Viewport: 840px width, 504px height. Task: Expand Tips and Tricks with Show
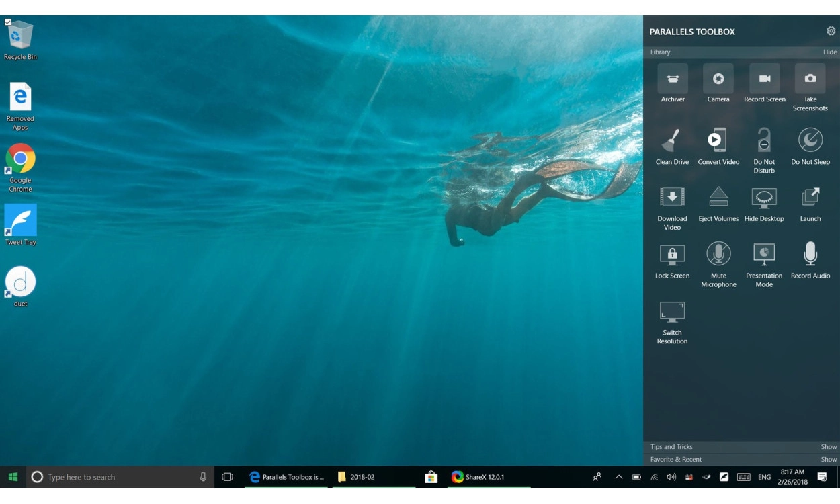coord(829,447)
